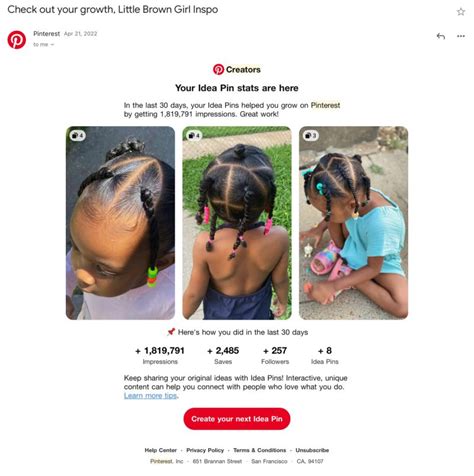
Task: Click the 'Learn more tips' link
Action: 150,395
